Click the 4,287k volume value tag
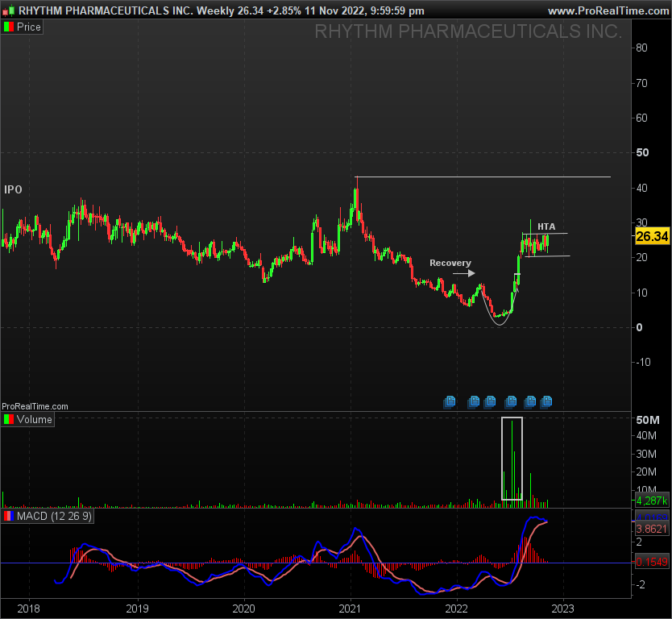 point(652,501)
